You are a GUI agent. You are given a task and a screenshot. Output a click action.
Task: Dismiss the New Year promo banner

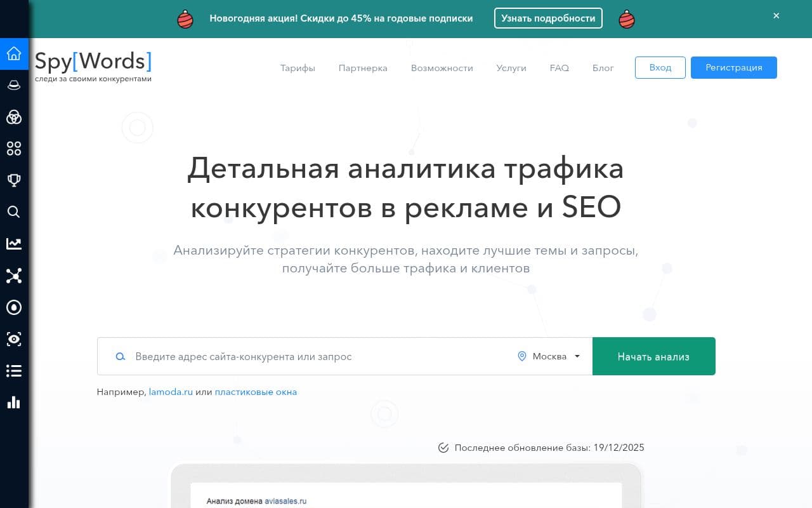[776, 15]
